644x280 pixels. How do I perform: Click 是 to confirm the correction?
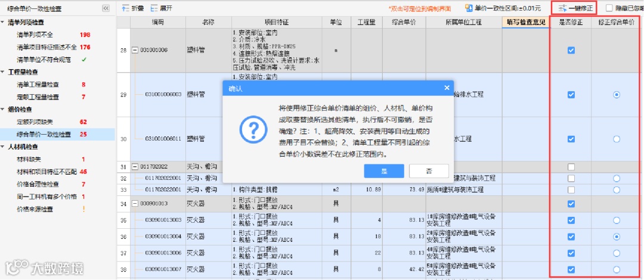click(x=384, y=171)
